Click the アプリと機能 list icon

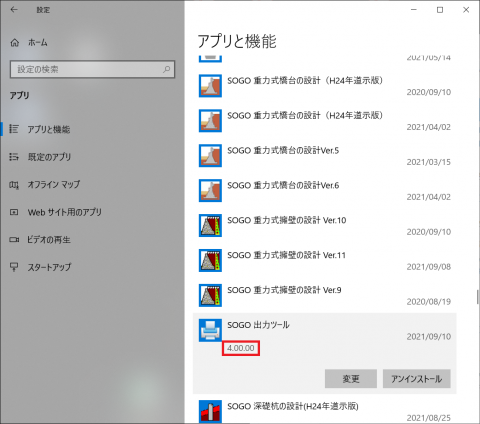click(14, 129)
